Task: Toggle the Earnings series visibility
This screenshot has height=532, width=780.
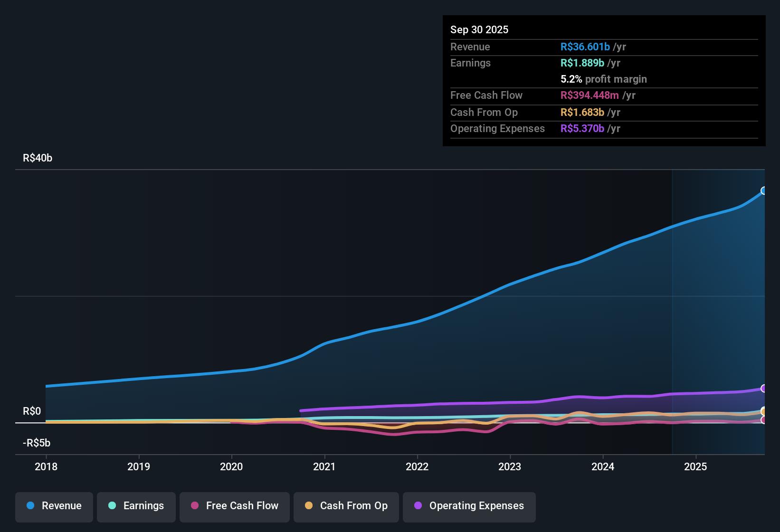Action: point(136,506)
